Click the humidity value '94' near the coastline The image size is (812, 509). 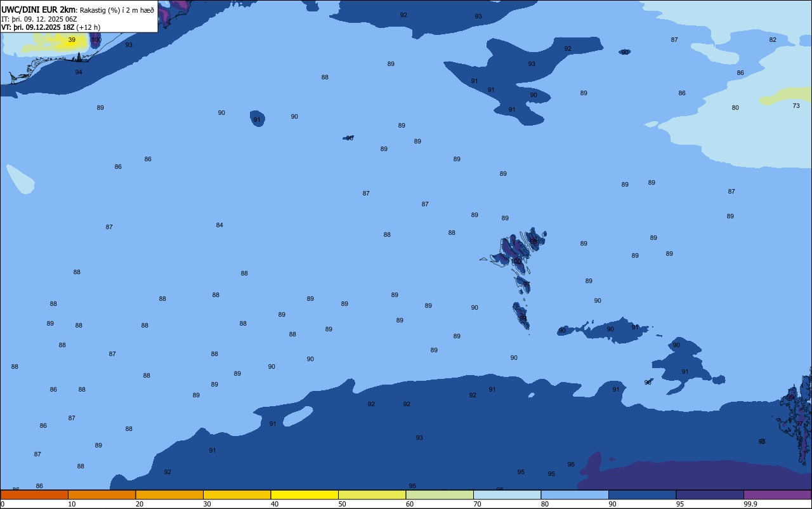[79, 72]
